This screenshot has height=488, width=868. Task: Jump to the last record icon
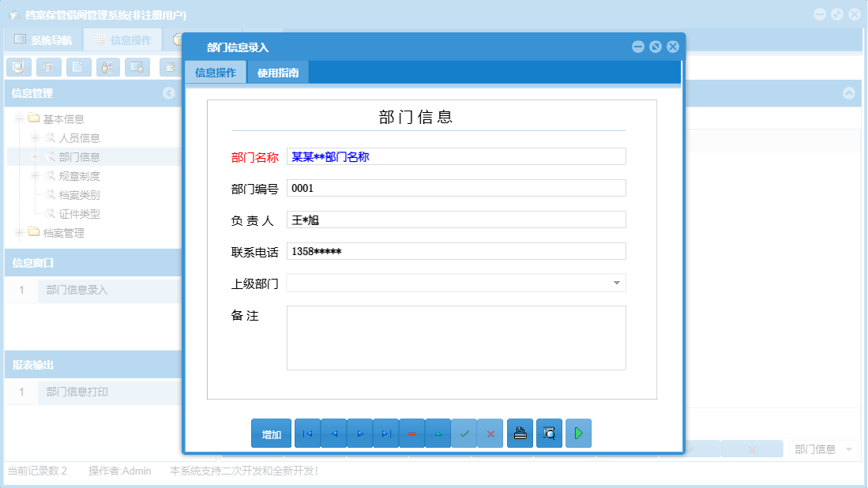pos(385,433)
